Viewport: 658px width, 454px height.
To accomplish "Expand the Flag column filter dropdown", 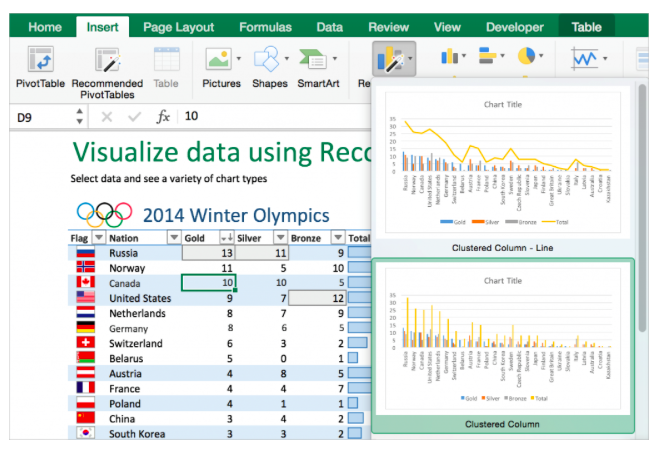I will click(x=97, y=238).
